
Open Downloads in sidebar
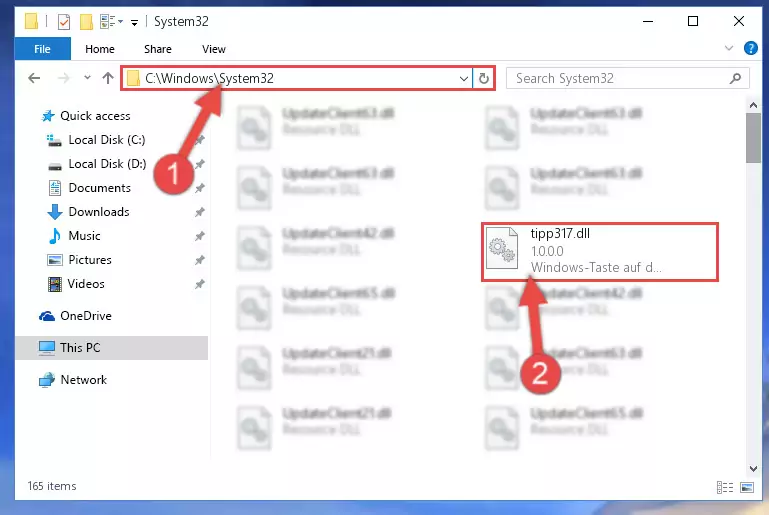tap(99, 212)
